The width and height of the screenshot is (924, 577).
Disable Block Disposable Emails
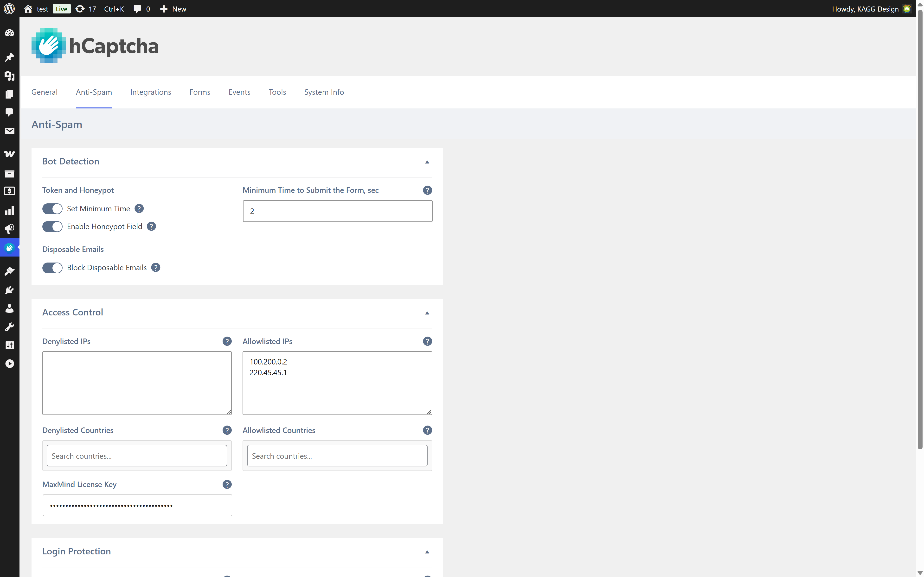(x=52, y=268)
